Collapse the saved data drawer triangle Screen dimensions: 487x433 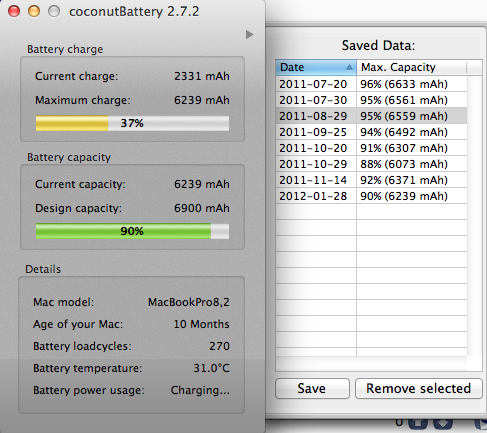click(249, 34)
